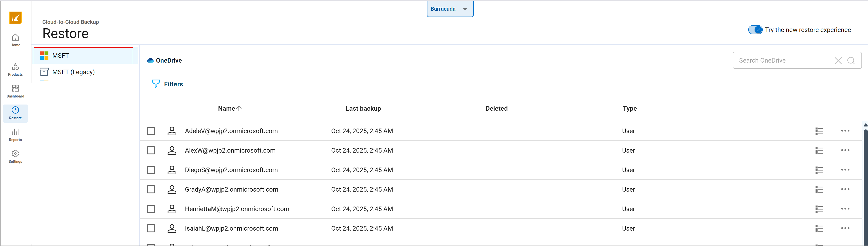Open the Products sidebar icon
This screenshot has height=246, width=868.
point(15,69)
